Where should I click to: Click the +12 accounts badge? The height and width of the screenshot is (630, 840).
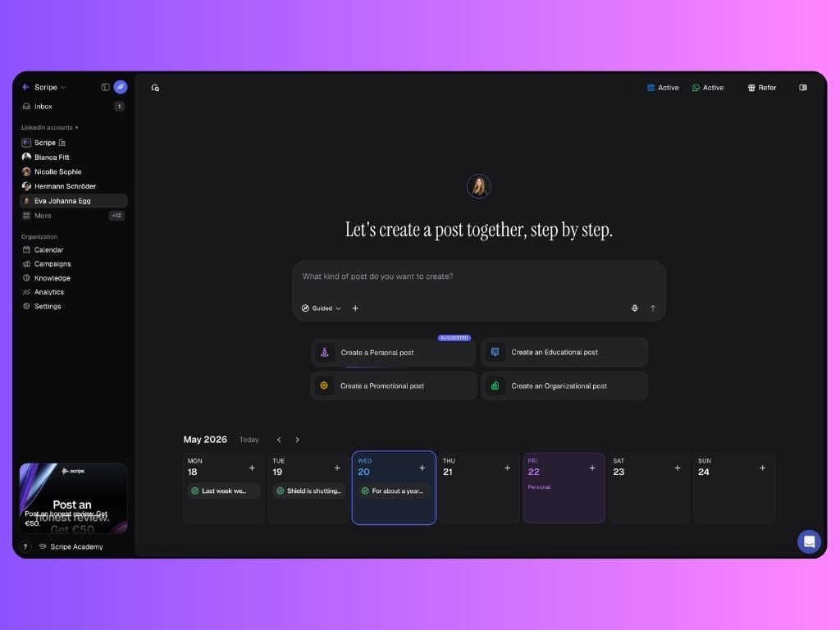point(116,216)
